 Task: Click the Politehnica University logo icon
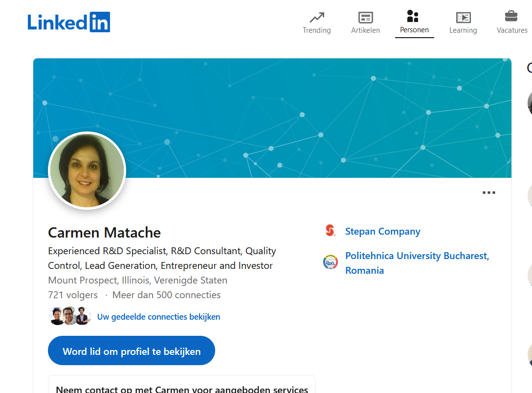coord(330,262)
